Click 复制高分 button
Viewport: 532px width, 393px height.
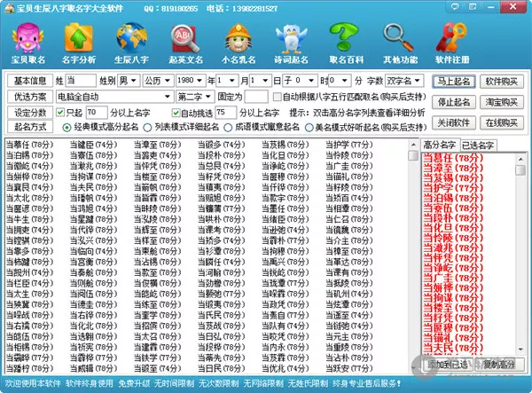498,365
